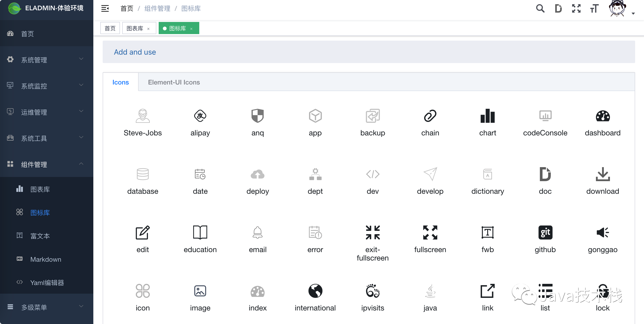Viewport: 644px width, 324px height.
Task: Click the date calendar icon
Action: [200, 174]
